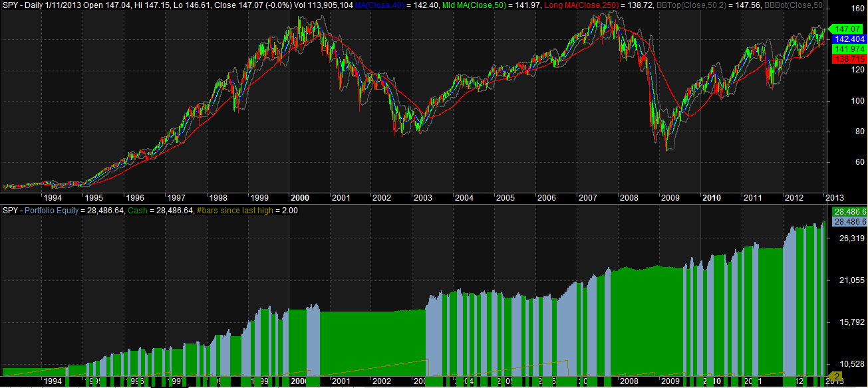Viewport: 868px width, 388px height.
Task: Select year 2008 on the equity pane axis
Action: pos(629,381)
